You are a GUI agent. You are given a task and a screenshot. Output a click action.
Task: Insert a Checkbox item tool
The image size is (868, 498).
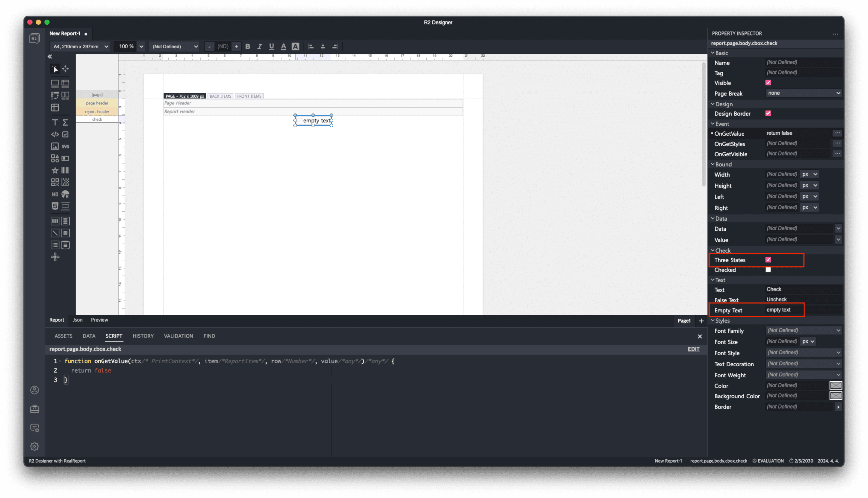[x=65, y=134]
